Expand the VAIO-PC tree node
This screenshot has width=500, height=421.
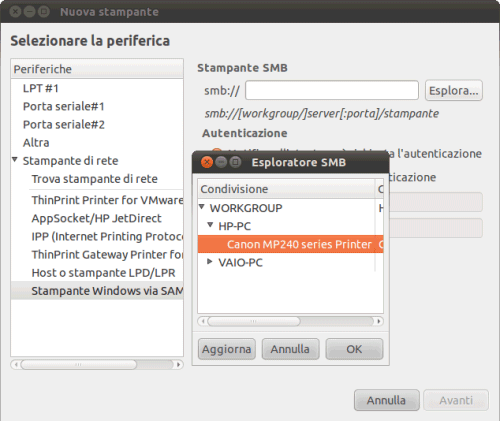click(x=210, y=262)
